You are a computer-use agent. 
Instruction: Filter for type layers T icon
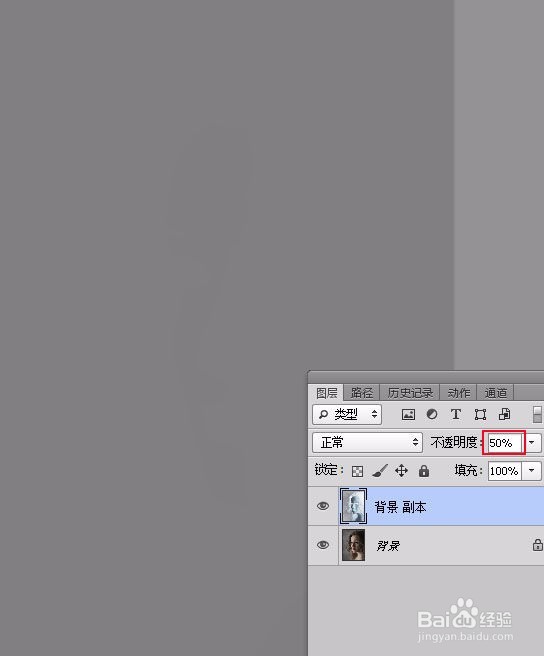(456, 414)
